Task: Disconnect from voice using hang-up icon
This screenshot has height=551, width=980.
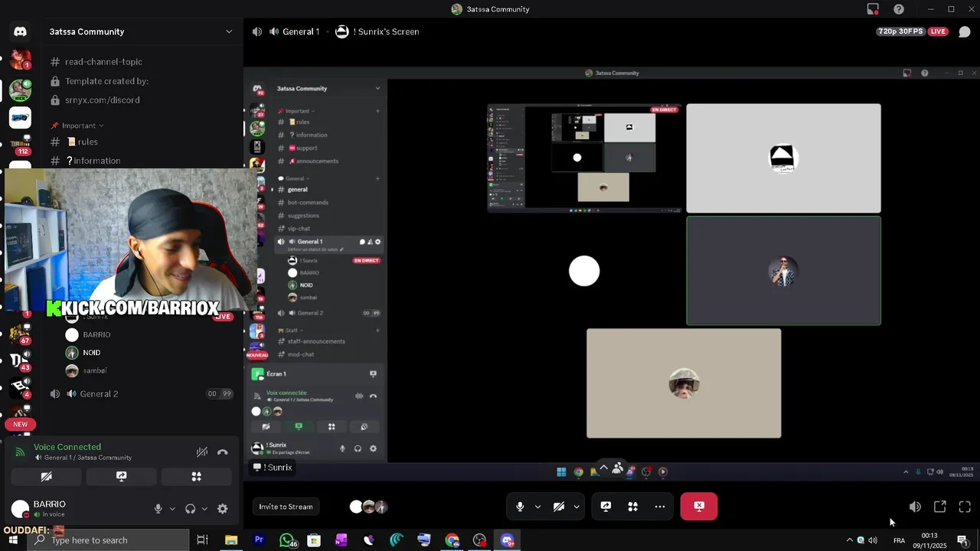Action: coord(222,452)
